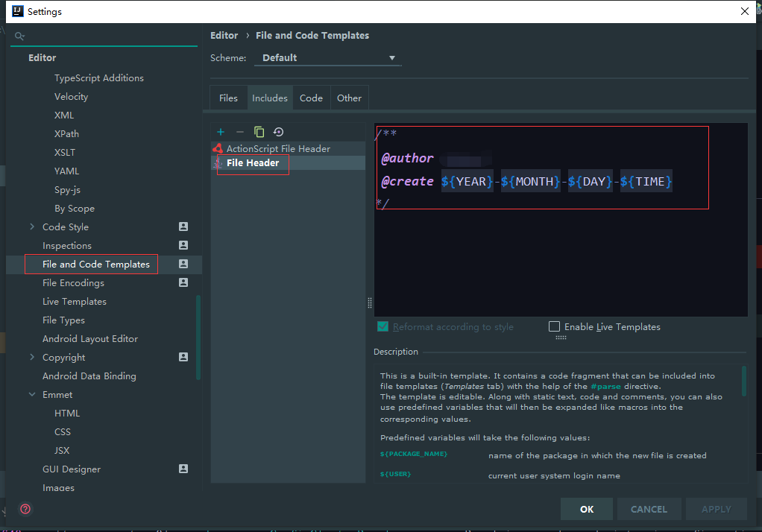
Task: Open GUI Designer settings
Action: (x=72, y=469)
